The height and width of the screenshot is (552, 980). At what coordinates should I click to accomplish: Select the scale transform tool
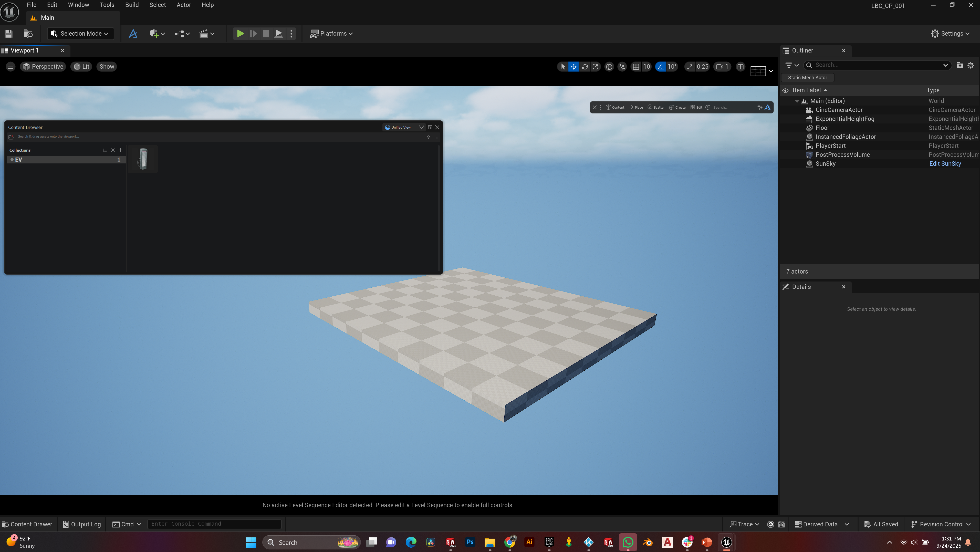(595, 67)
